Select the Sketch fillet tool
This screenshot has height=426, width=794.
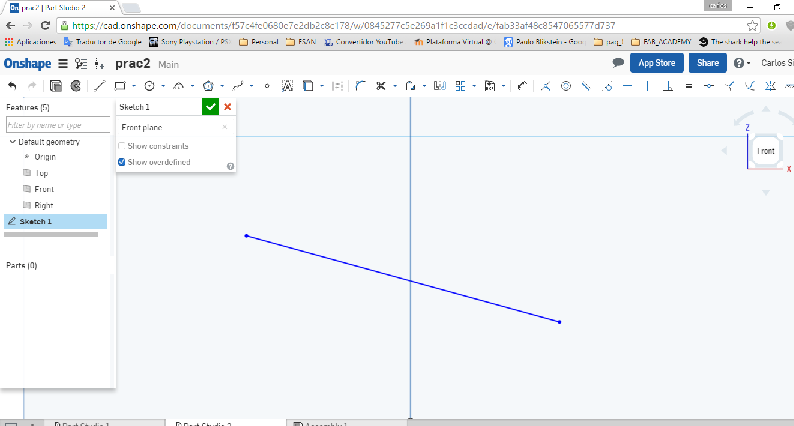(x=361, y=86)
